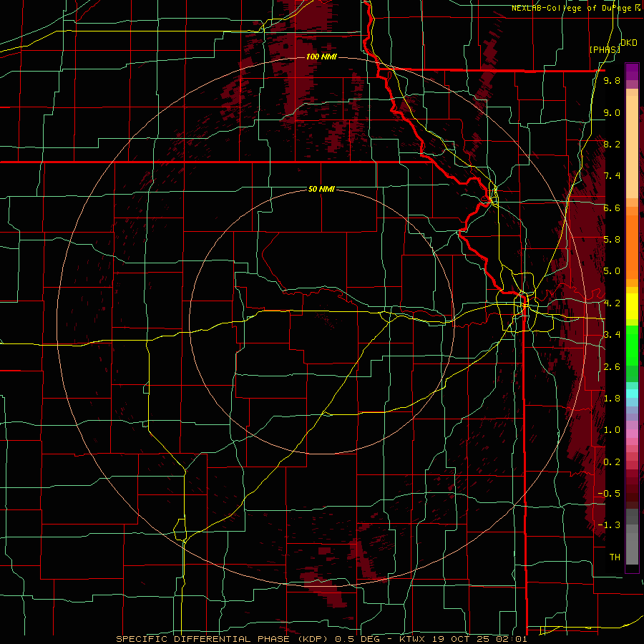Pick the pink legend band
Screen dimensions: 644x644
pyautogui.click(x=632, y=434)
